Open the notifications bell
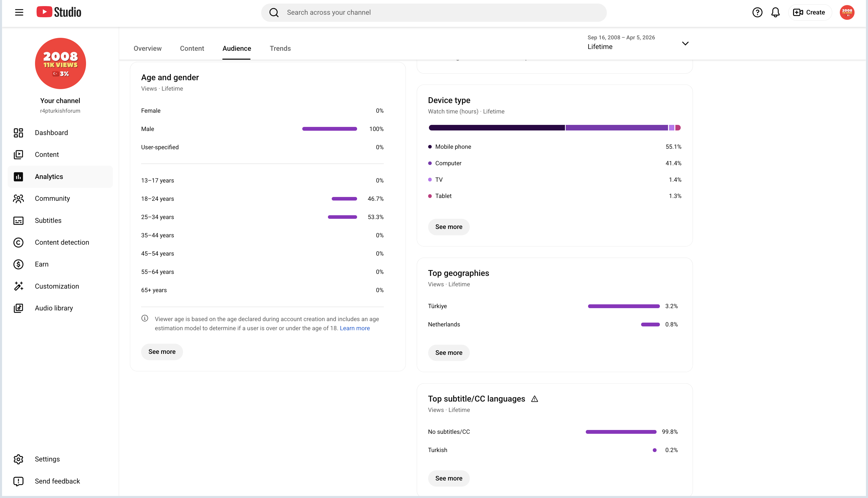868x498 pixels. (x=775, y=13)
